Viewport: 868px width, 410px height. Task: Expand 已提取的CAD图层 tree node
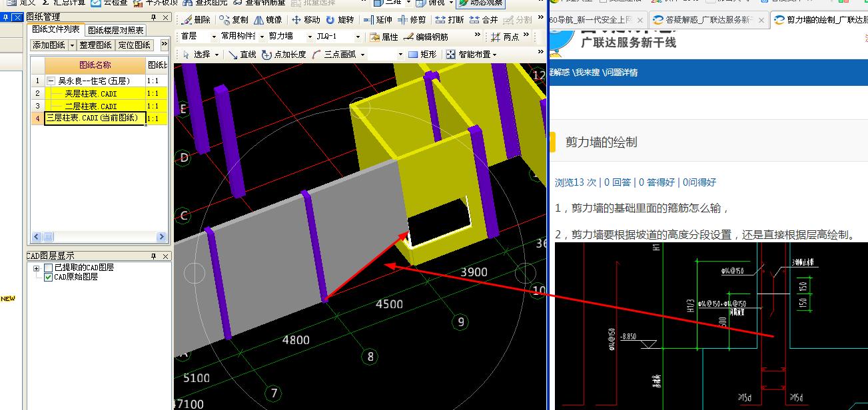tap(35, 268)
